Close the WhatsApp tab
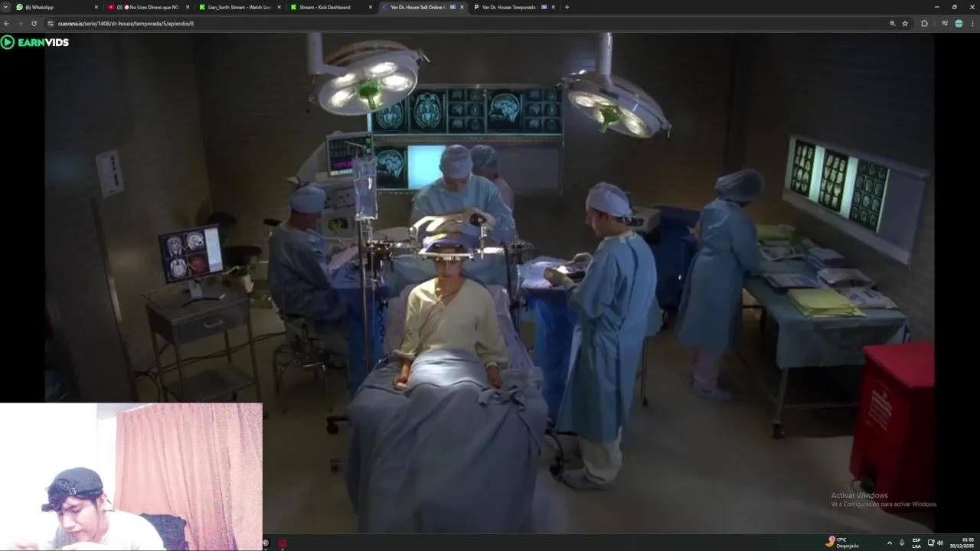This screenshot has width=980, height=551. (96, 7)
